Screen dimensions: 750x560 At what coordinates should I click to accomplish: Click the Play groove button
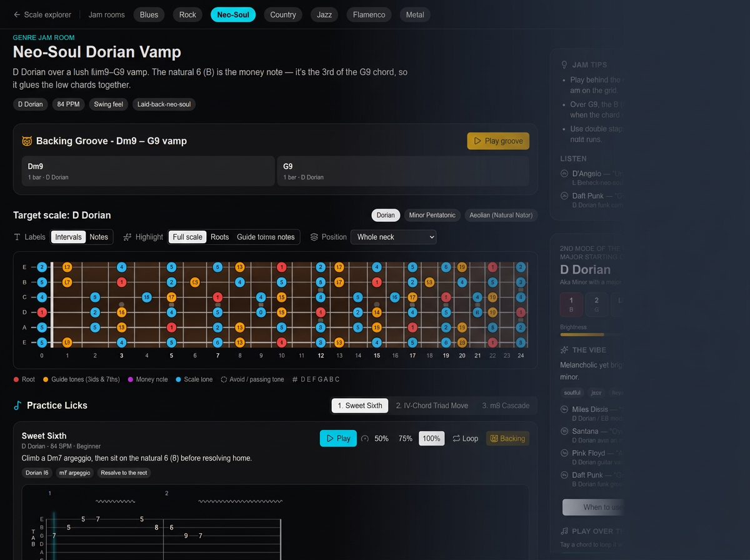coord(498,141)
